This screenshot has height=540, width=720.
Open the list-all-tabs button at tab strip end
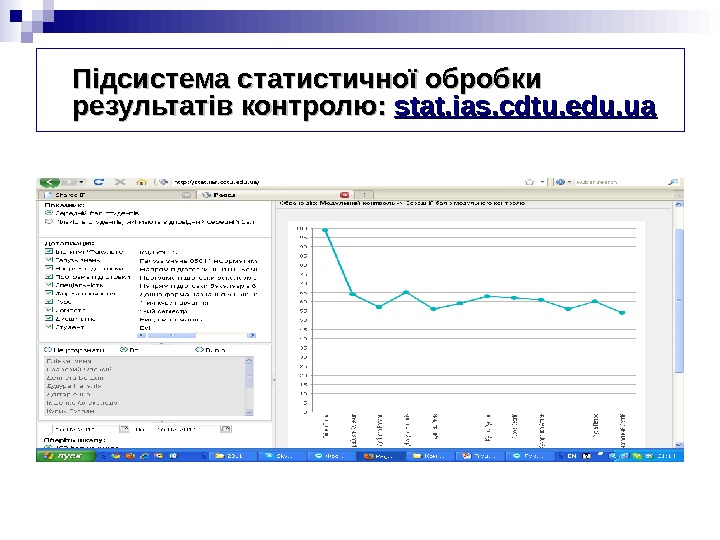coord(679,195)
